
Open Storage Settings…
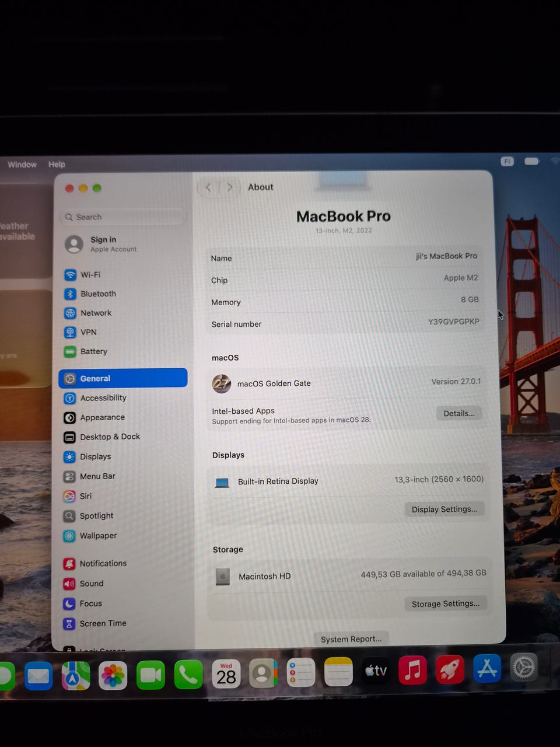point(446,604)
